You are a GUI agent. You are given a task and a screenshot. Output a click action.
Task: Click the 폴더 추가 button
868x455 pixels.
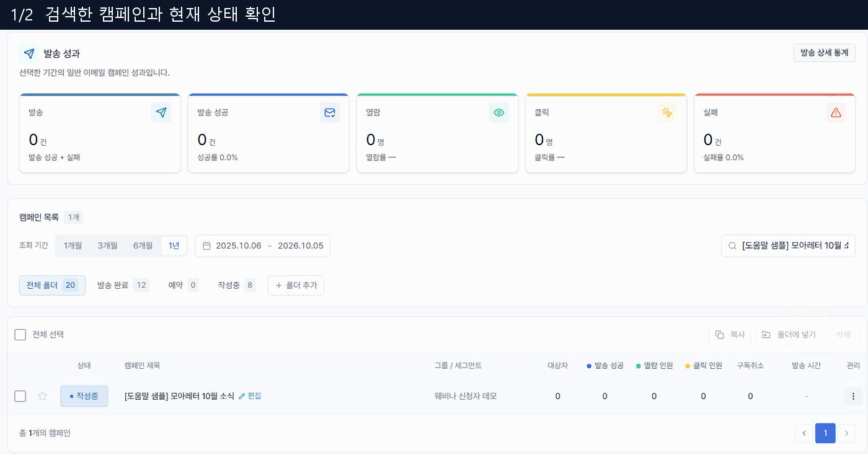click(x=296, y=285)
